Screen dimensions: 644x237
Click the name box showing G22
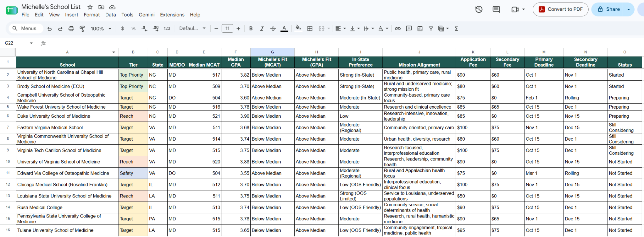pos(18,43)
